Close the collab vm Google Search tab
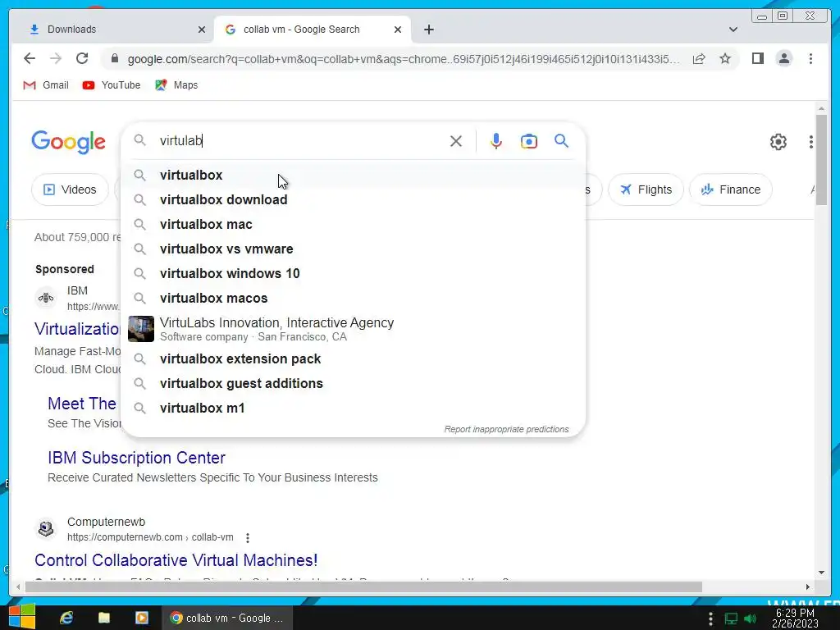Image resolution: width=840 pixels, height=630 pixels. click(x=398, y=30)
